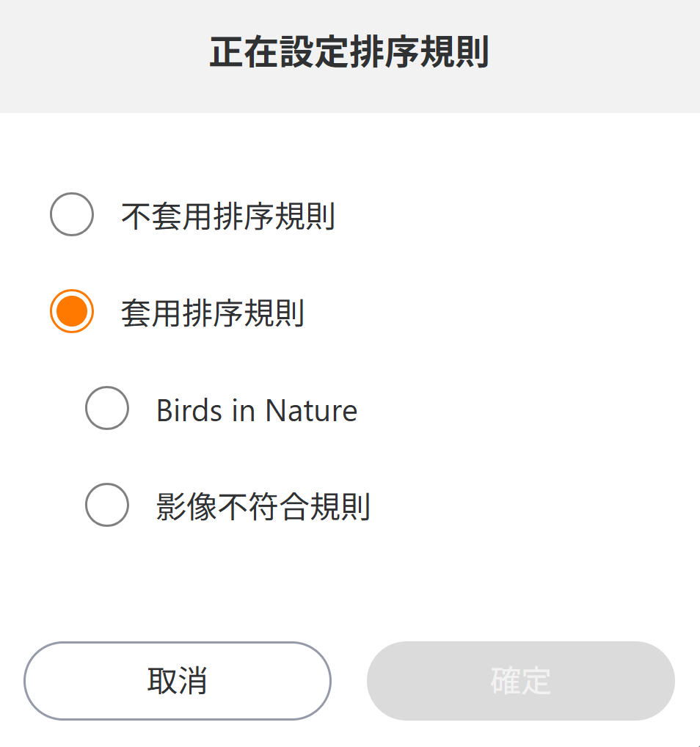The height and width of the screenshot is (747, 700).
Task: Click the Birds in Nature label text
Action: (256, 410)
